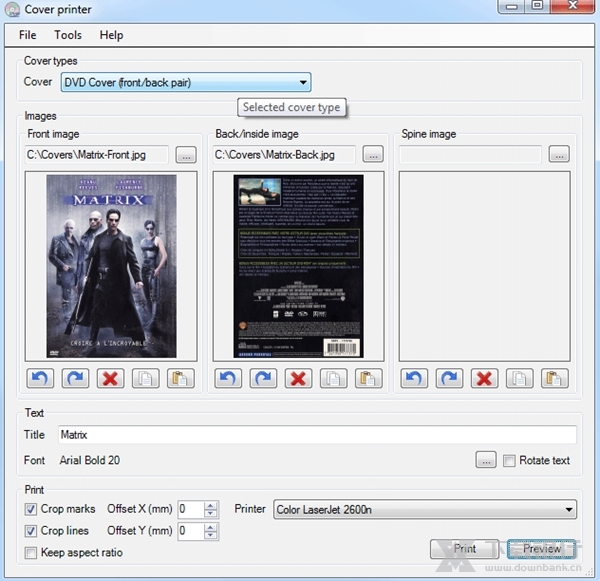Viewport: 600px width, 581px height.
Task: Paste image into spine image slot
Action: [x=554, y=380]
